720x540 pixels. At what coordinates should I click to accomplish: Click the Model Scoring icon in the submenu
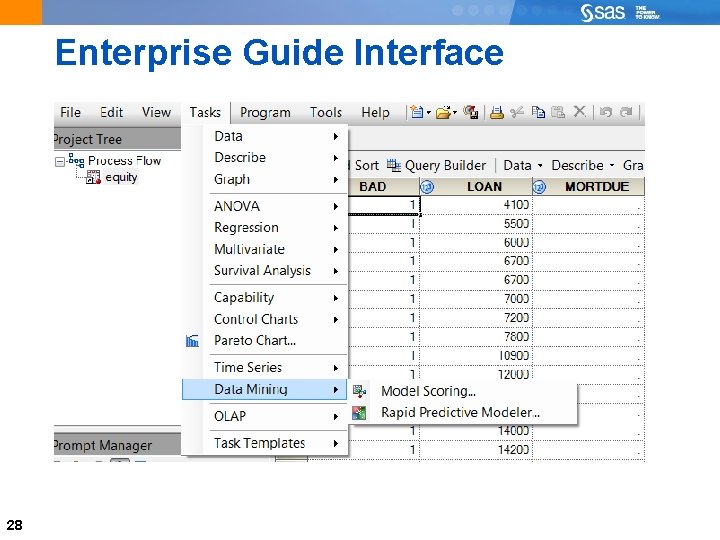tap(361, 391)
